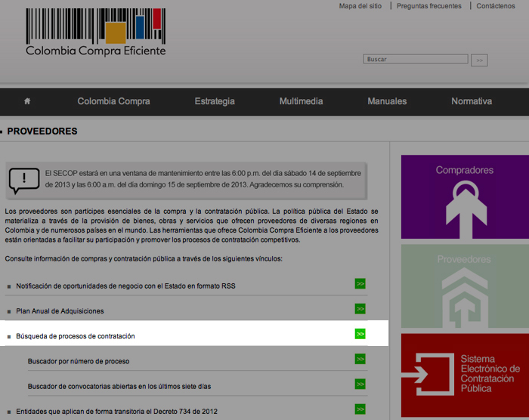The image size is (529, 420).
Task: Click green arrow for Búsqueda de procesos
Action: pyautogui.click(x=360, y=334)
